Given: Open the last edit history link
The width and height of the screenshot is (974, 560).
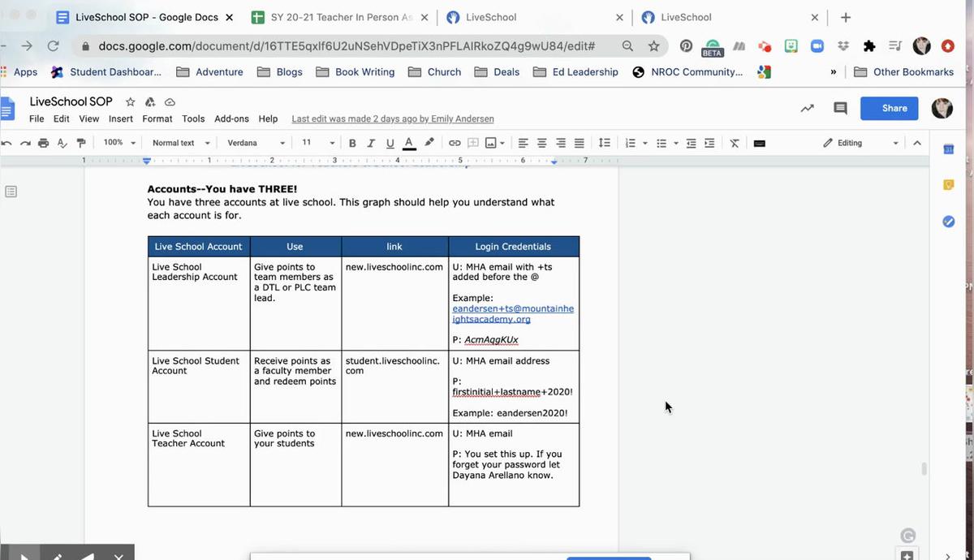Looking at the screenshot, I should [393, 118].
